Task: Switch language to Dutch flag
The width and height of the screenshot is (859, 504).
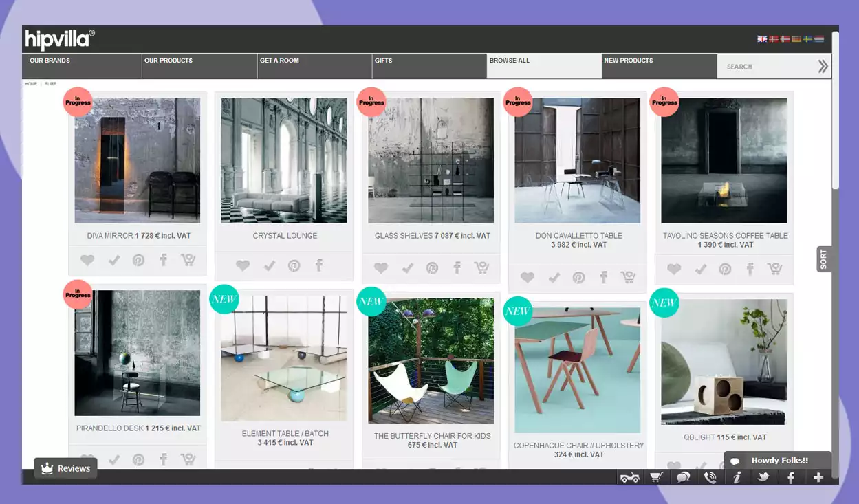Action: pyautogui.click(x=819, y=39)
